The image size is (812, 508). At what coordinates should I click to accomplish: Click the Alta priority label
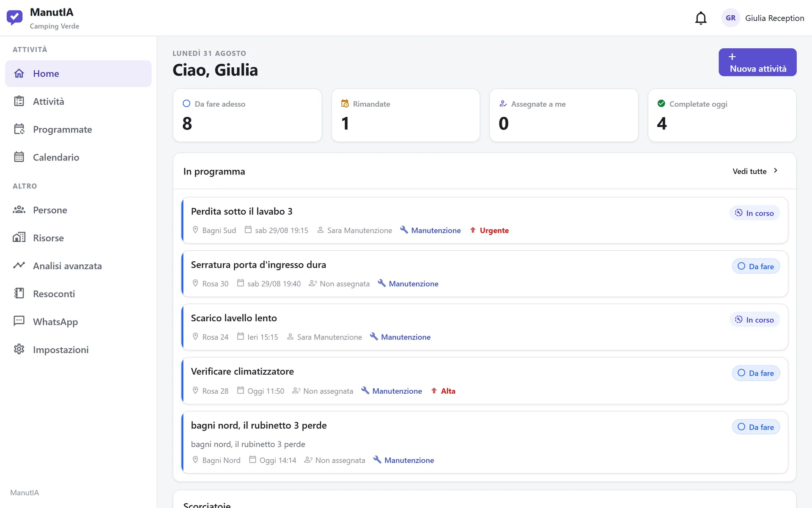pos(448,391)
